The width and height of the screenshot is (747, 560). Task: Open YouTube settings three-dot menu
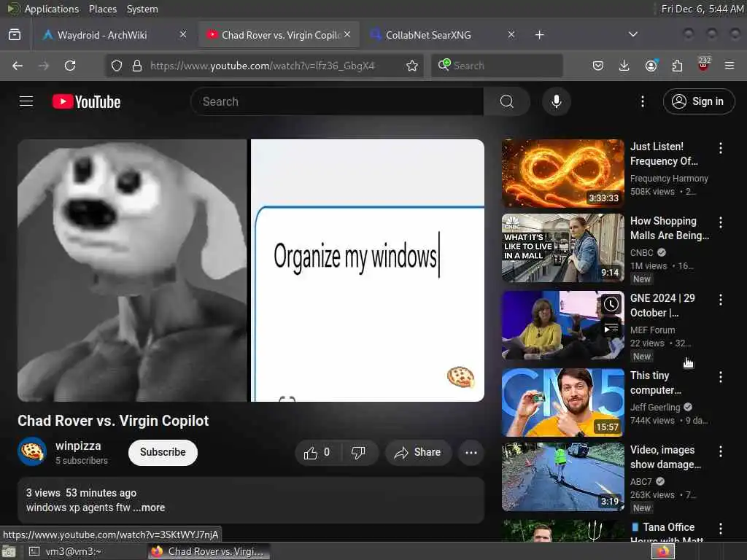[x=642, y=101]
